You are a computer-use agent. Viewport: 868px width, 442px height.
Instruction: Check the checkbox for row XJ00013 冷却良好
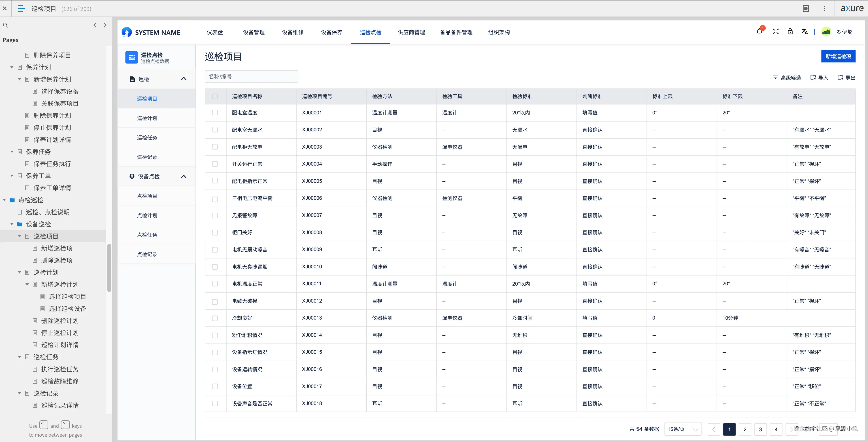215,318
